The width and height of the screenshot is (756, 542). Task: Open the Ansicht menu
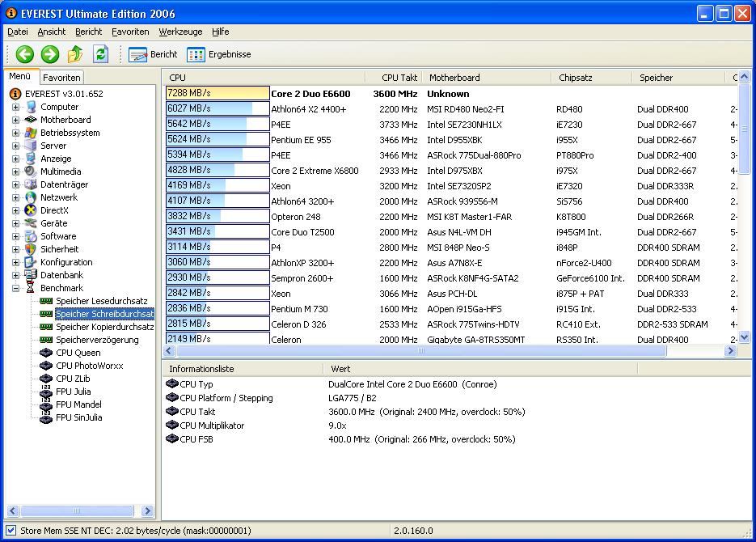pos(52,32)
